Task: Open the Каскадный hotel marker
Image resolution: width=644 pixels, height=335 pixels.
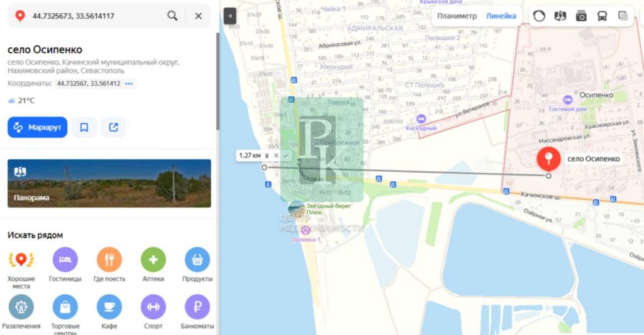Action: pos(421,119)
